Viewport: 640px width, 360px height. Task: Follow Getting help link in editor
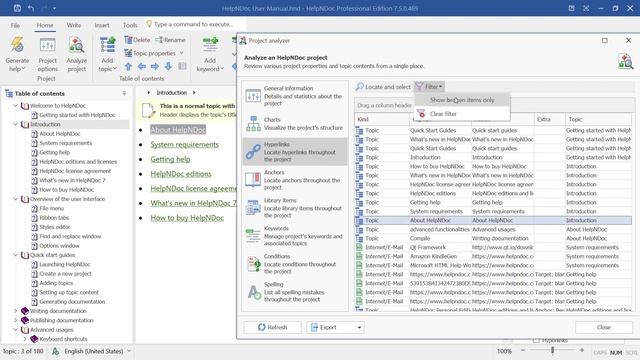[x=170, y=159]
